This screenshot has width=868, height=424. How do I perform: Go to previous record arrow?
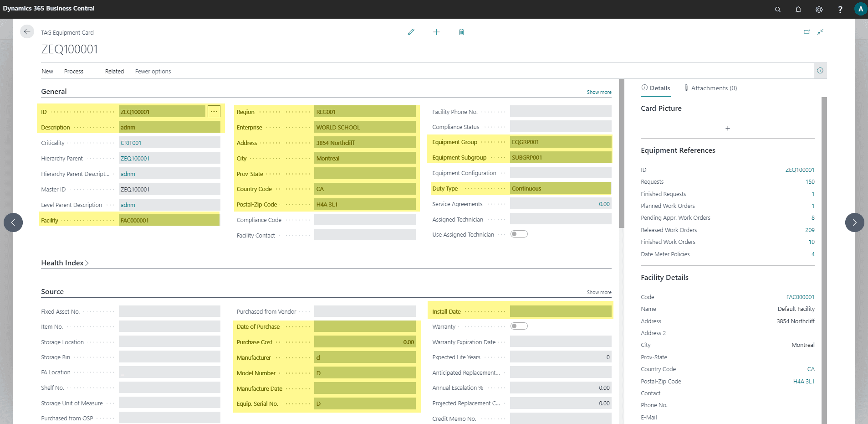coord(13,222)
